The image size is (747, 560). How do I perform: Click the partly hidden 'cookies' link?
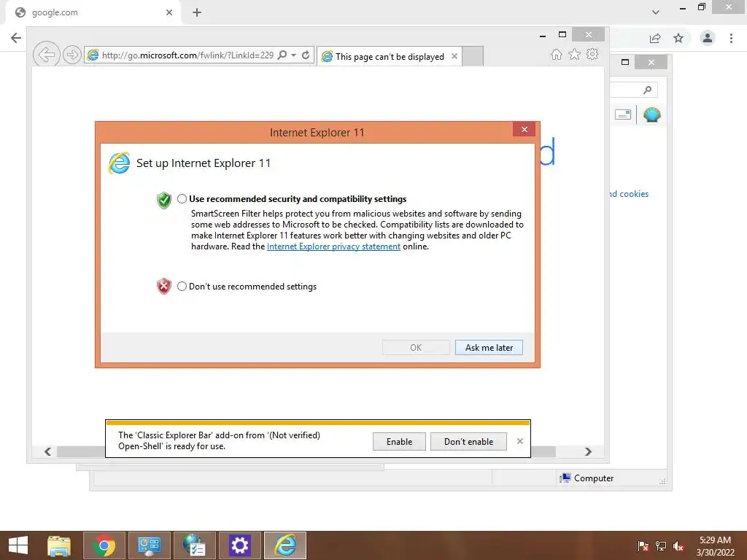(628, 194)
